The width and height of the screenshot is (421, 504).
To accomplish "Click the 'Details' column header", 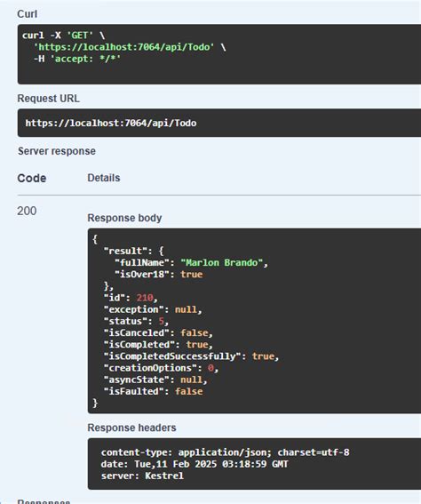I will tap(103, 178).
